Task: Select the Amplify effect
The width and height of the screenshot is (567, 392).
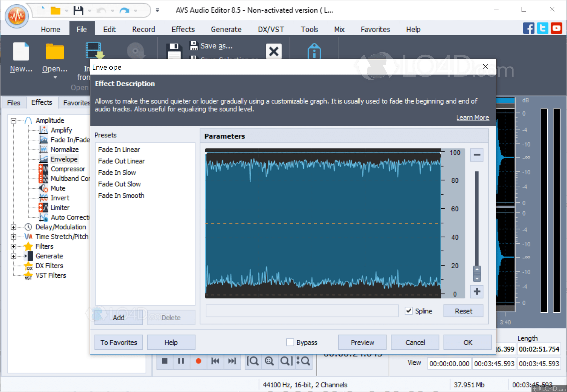Action: click(x=61, y=130)
